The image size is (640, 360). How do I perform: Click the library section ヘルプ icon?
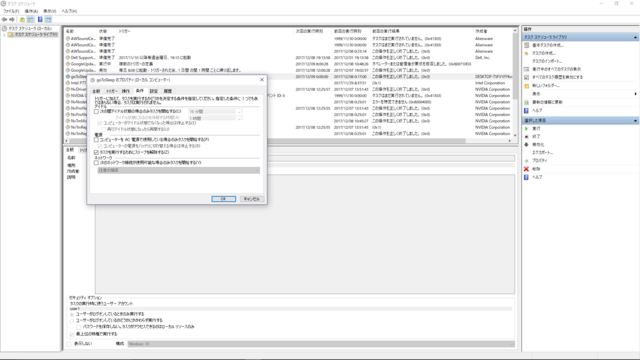(x=527, y=110)
